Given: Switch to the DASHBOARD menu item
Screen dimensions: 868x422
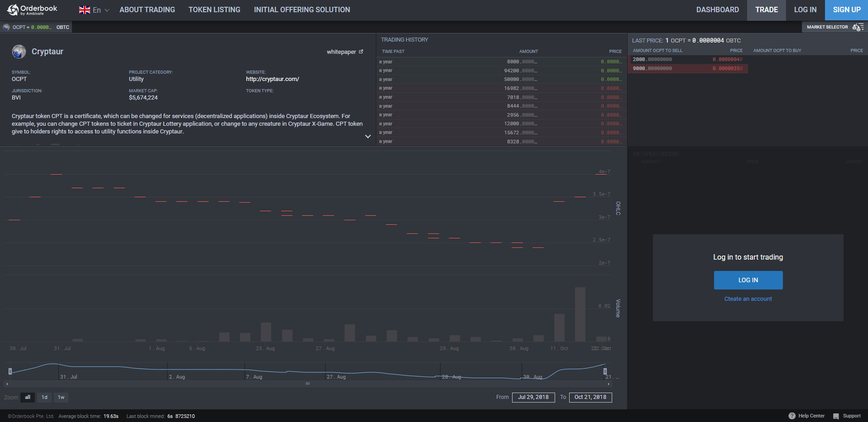Looking at the screenshot, I should pyautogui.click(x=717, y=9).
